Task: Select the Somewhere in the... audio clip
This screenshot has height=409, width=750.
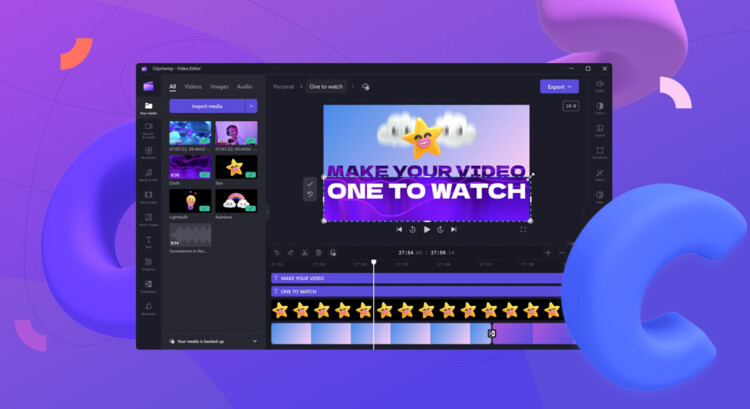Action: (x=190, y=235)
